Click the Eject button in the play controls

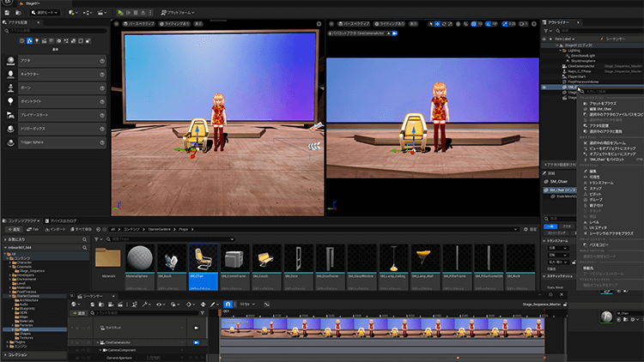click(x=143, y=13)
